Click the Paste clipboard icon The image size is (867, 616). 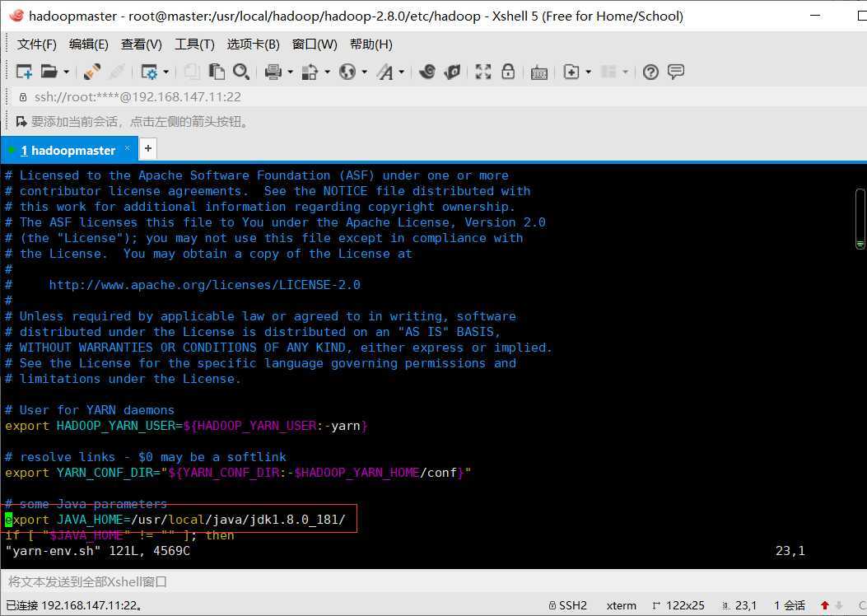[x=217, y=72]
